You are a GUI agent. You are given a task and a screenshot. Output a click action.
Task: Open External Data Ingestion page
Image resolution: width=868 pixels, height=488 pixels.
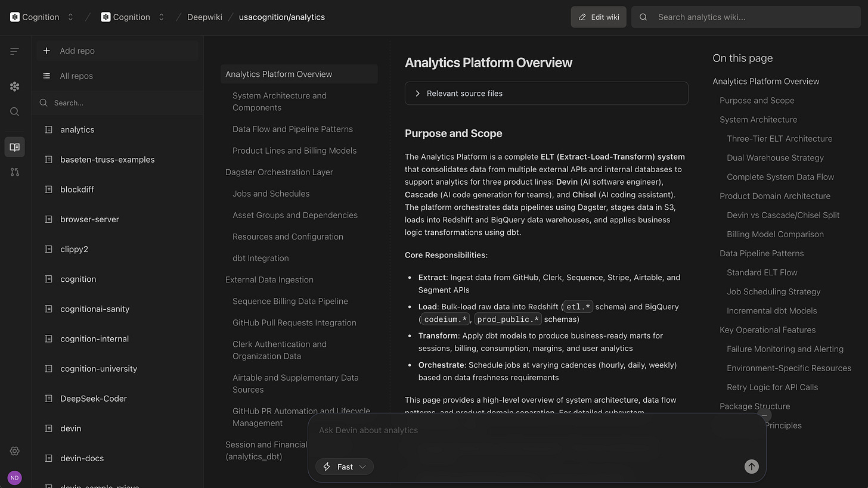click(x=269, y=279)
